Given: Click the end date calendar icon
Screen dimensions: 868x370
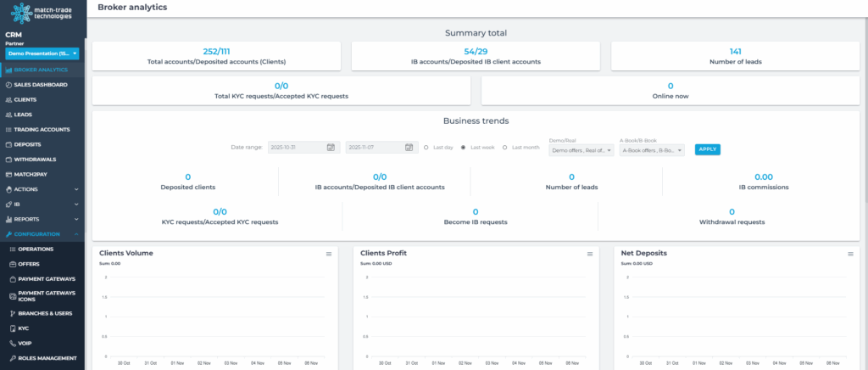Looking at the screenshot, I should coord(409,148).
